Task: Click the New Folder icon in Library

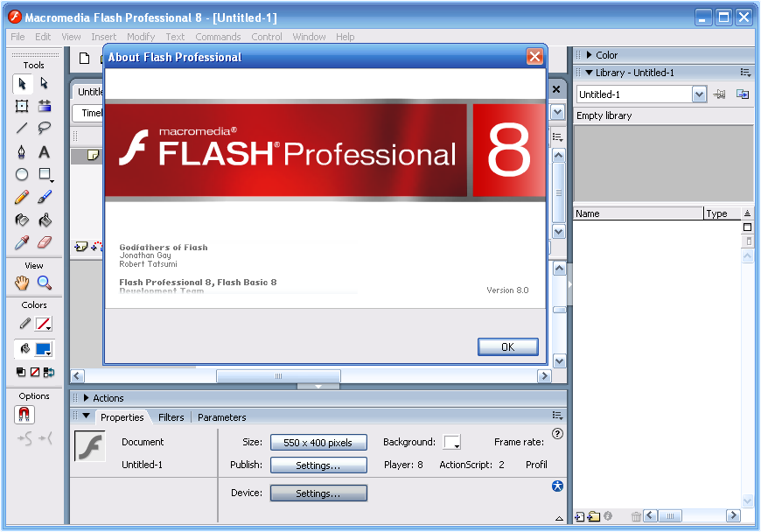Action: [x=594, y=516]
